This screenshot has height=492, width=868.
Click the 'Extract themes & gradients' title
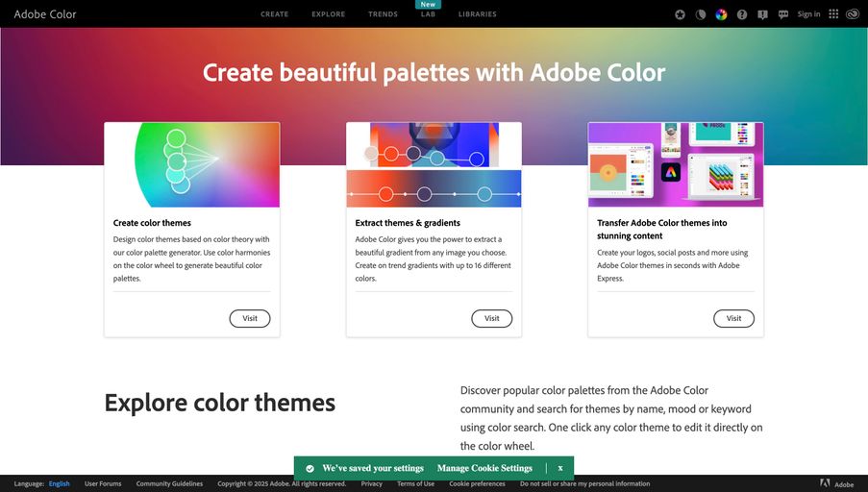coord(408,223)
